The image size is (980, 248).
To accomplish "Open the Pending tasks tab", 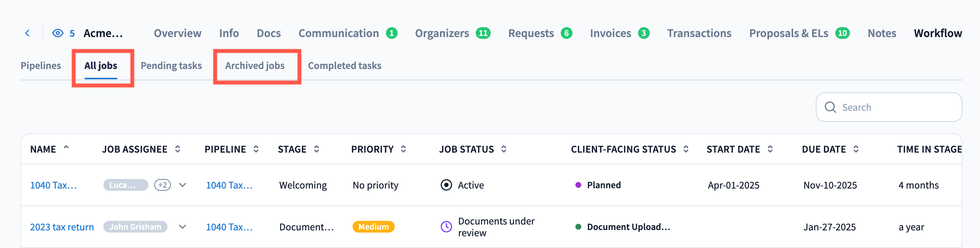I will tap(171, 66).
